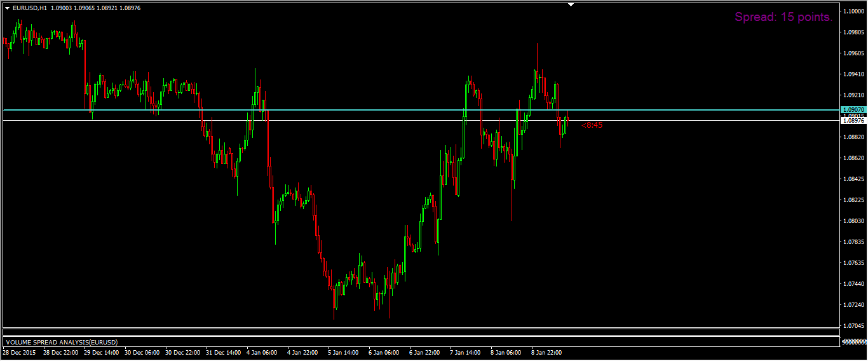This screenshot has height=361, width=868.
Task: Click the 30 Dec 06:00 time label
Action: (142, 352)
